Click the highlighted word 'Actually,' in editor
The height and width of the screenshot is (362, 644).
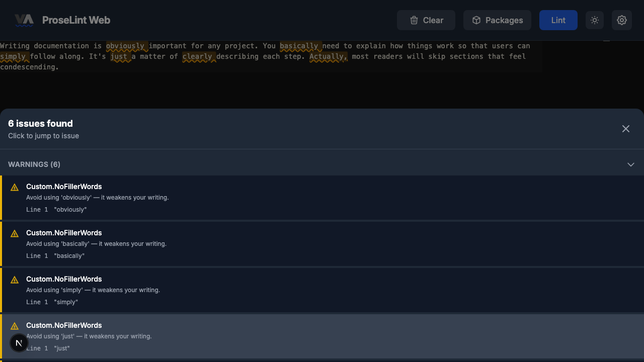tap(328, 56)
